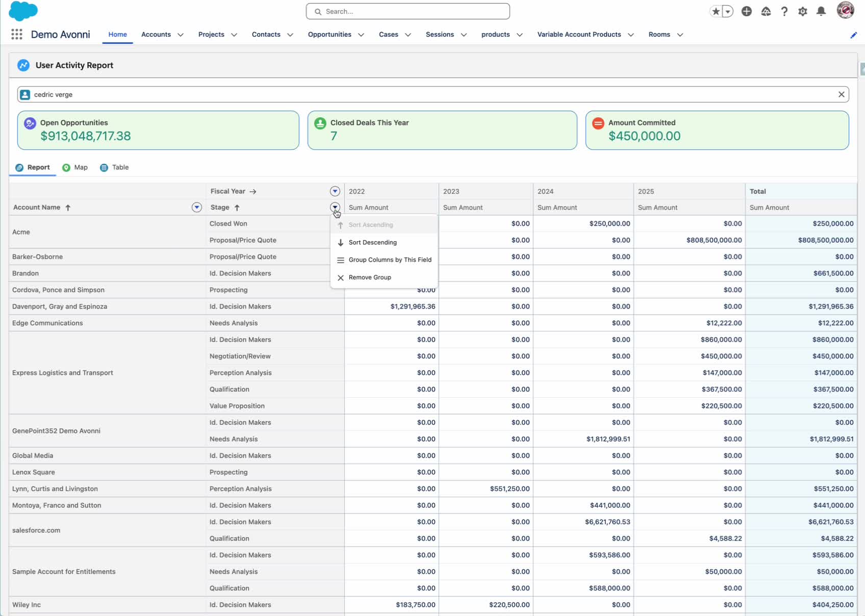Select Group Columns by This Field

click(x=384, y=260)
